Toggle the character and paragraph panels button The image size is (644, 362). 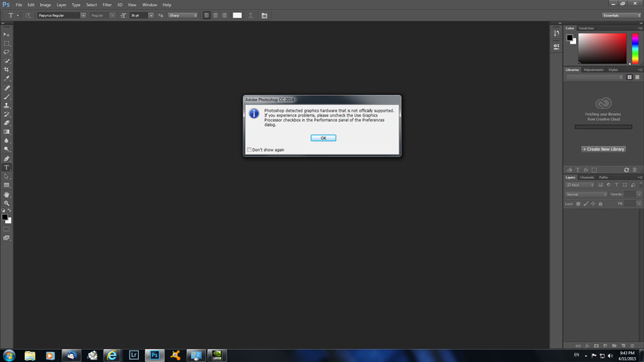[264, 15]
